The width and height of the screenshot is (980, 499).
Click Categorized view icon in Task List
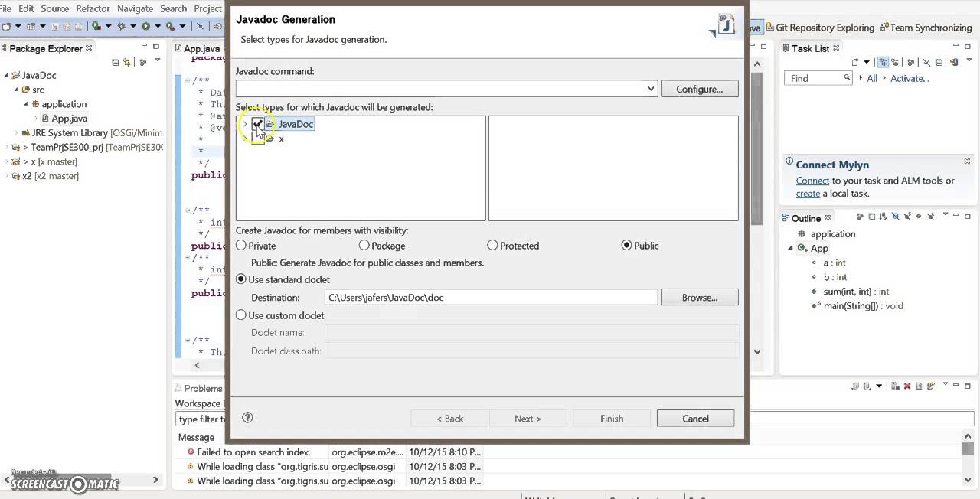pyautogui.click(x=883, y=63)
